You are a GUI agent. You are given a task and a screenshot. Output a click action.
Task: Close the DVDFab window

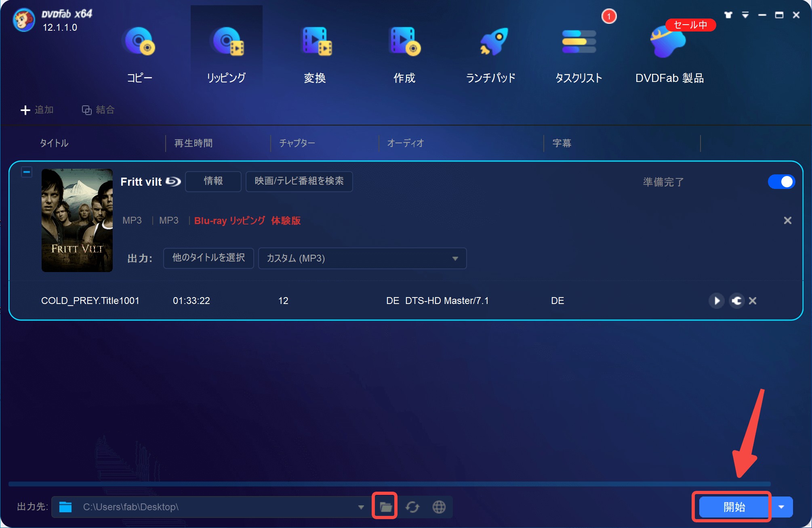[x=796, y=15]
